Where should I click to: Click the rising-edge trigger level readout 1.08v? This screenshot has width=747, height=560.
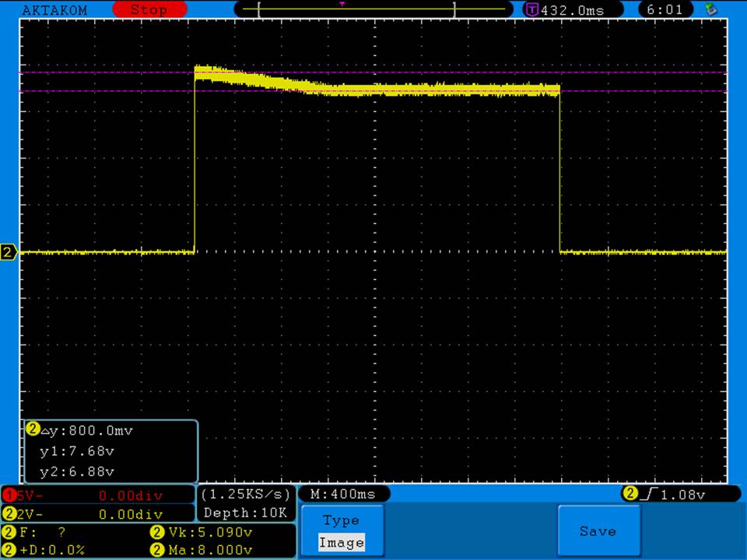coord(674,495)
